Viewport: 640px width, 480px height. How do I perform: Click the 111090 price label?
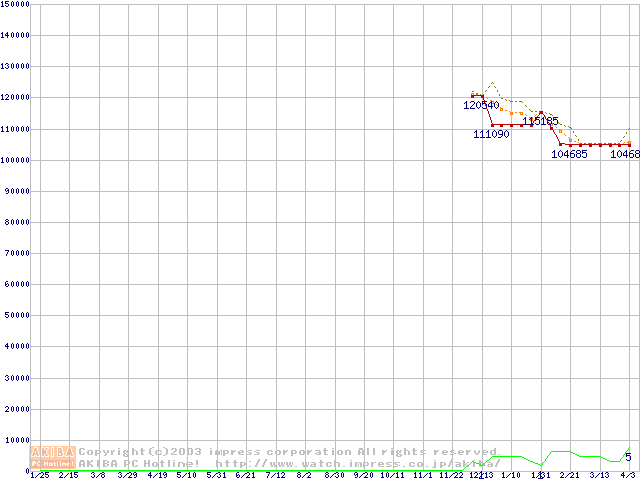491,134
